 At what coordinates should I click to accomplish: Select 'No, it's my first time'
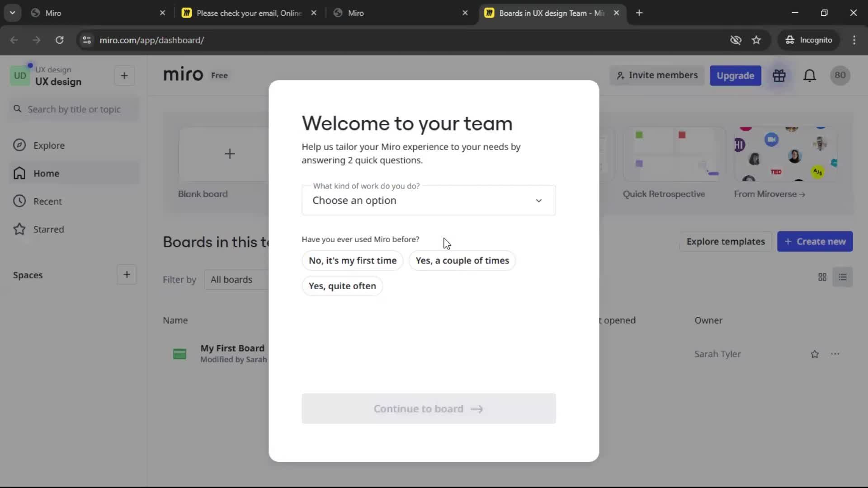pos(353,261)
